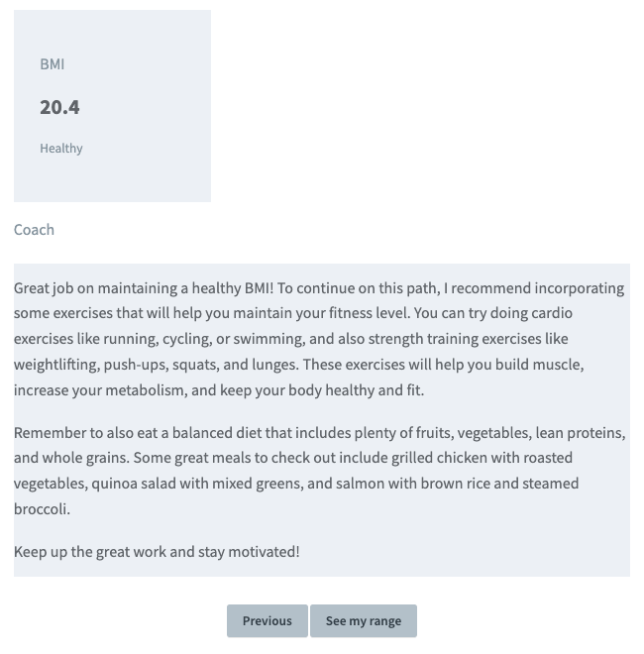This screenshot has height=654, width=644.
Task: Select the BMI label in the card
Action: (x=53, y=64)
